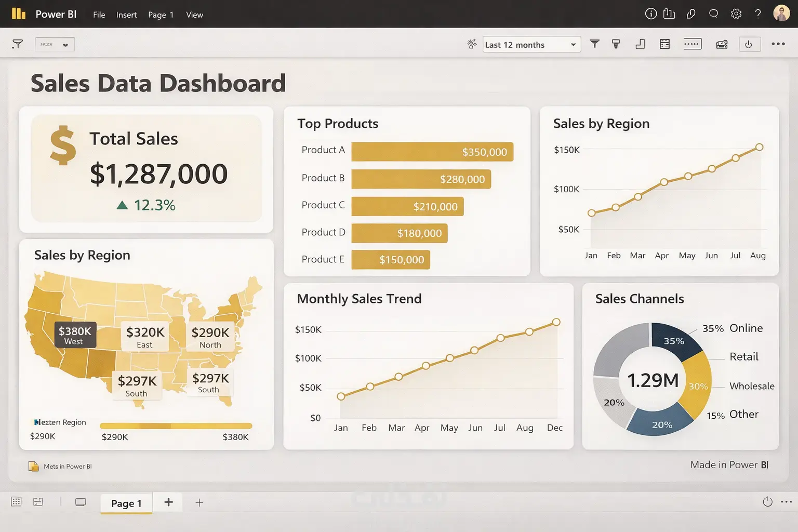Viewport: 798px width, 532px height.
Task: Click the Aug point on Sales by Region chart
Action: click(759, 147)
